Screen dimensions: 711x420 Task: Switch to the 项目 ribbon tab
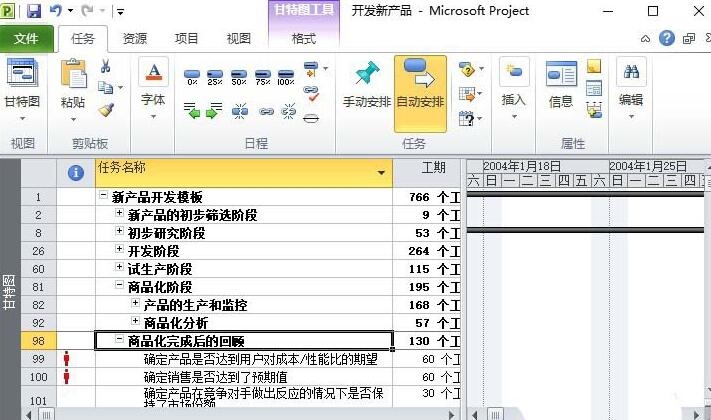(x=186, y=39)
